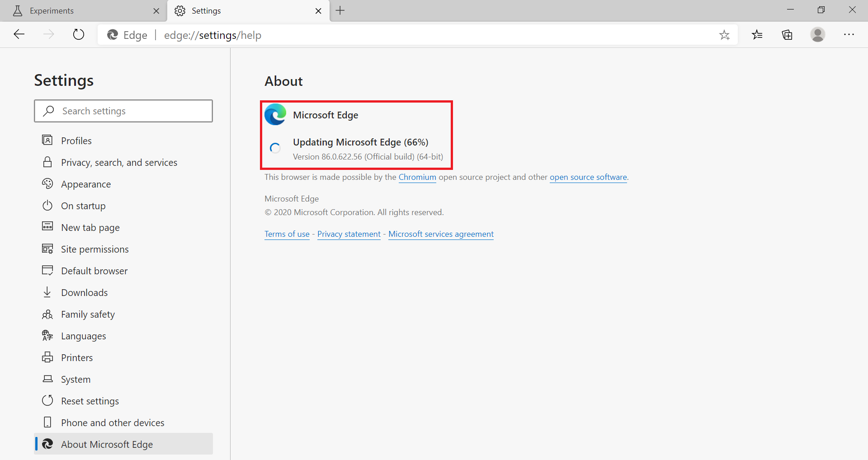Open Privacy, search, and services settings
The height and width of the screenshot is (460, 868).
(x=119, y=162)
